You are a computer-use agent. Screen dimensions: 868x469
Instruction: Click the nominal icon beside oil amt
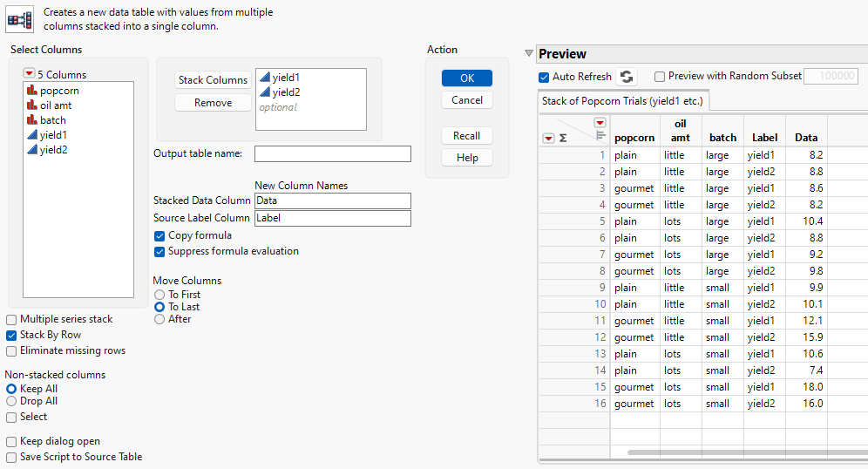(31, 105)
